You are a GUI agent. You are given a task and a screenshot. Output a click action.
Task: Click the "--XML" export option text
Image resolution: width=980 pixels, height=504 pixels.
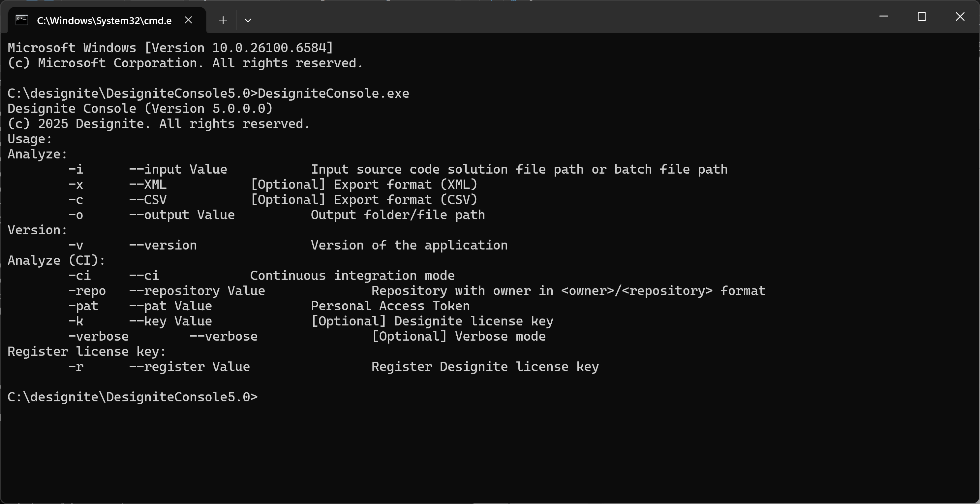click(148, 185)
